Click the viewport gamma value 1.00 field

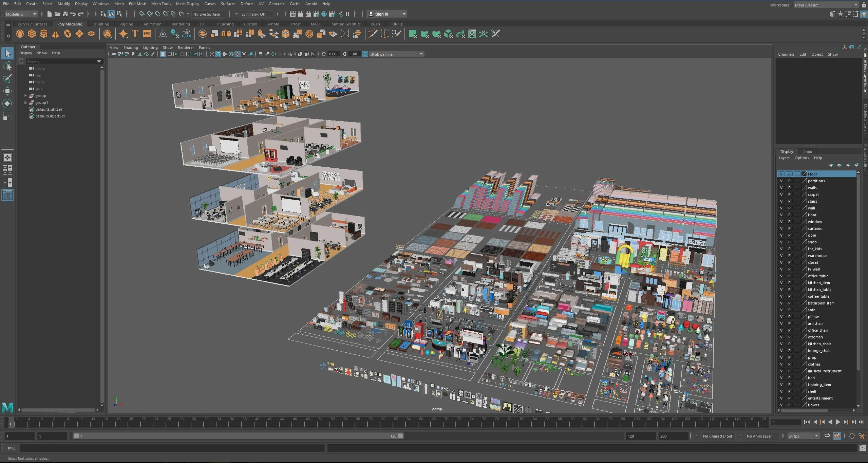[354, 54]
